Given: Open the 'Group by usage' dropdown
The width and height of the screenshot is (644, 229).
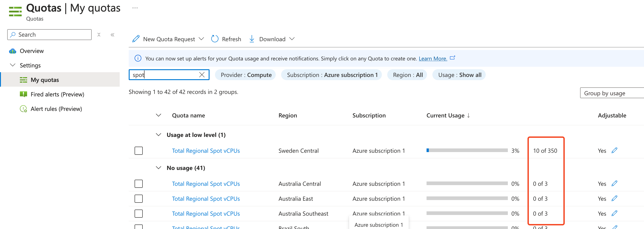Looking at the screenshot, I should 612,93.
